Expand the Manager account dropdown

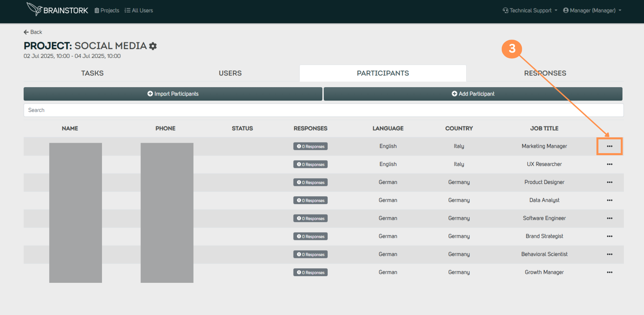592,10
